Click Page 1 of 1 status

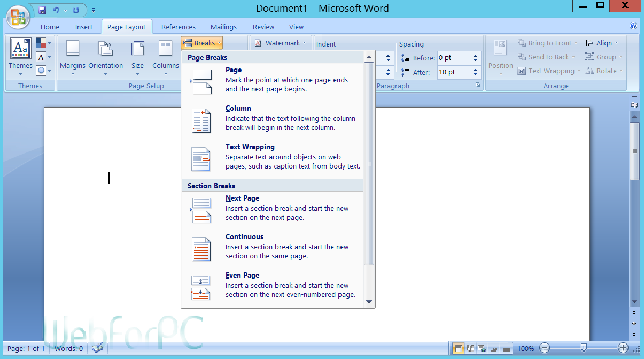coord(26,348)
